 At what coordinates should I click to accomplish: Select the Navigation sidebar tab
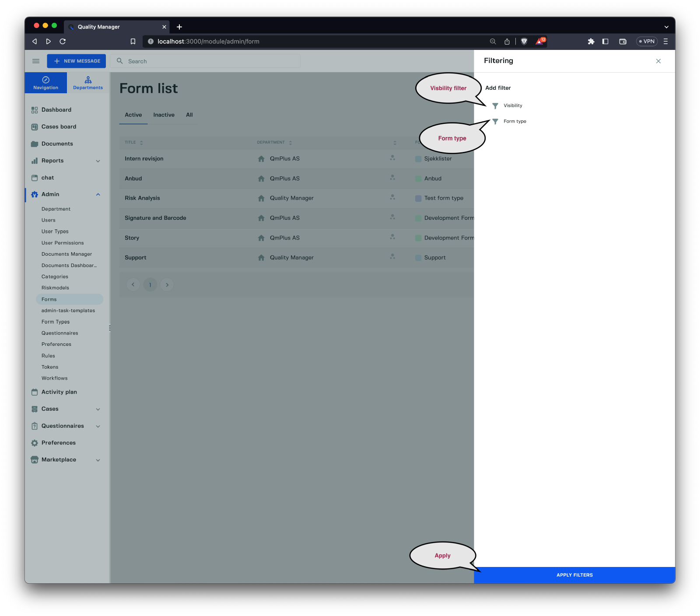(x=46, y=83)
